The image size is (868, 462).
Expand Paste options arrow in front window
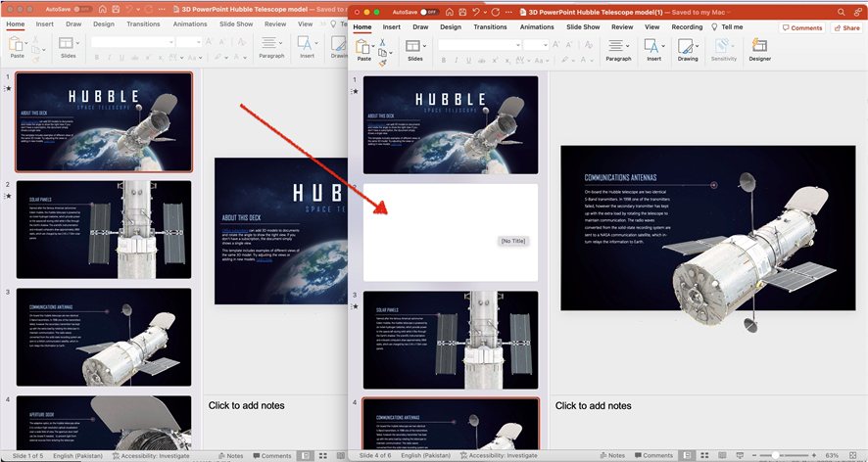[372, 46]
